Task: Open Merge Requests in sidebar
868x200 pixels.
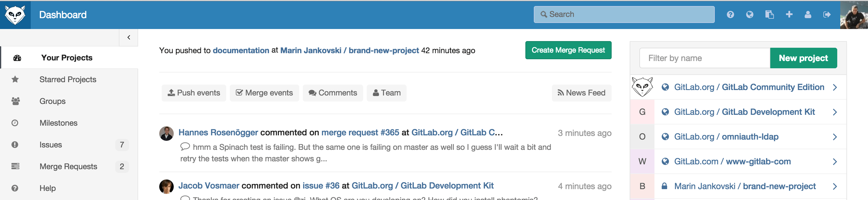Action: pyautogui.click(x=69, y=166)
